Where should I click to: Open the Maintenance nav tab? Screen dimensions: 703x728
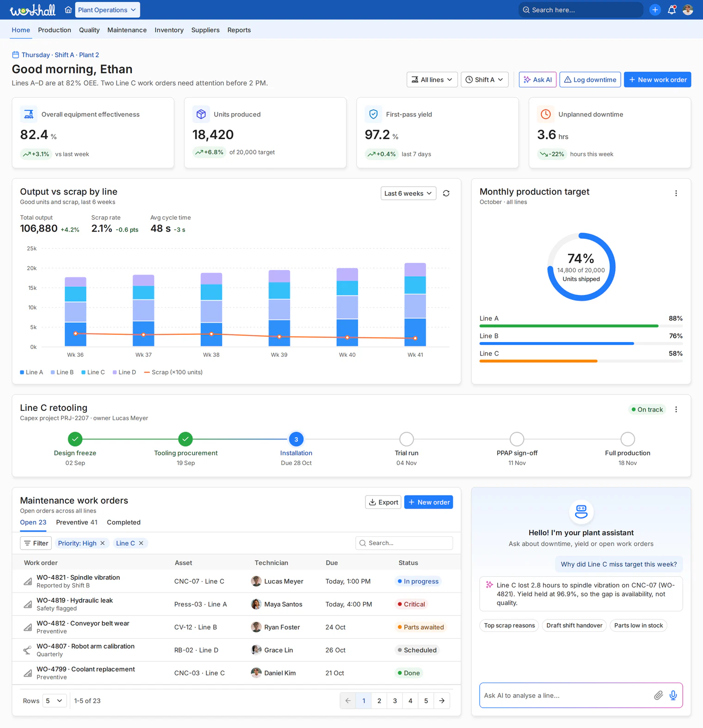click(x=127, y=30)
